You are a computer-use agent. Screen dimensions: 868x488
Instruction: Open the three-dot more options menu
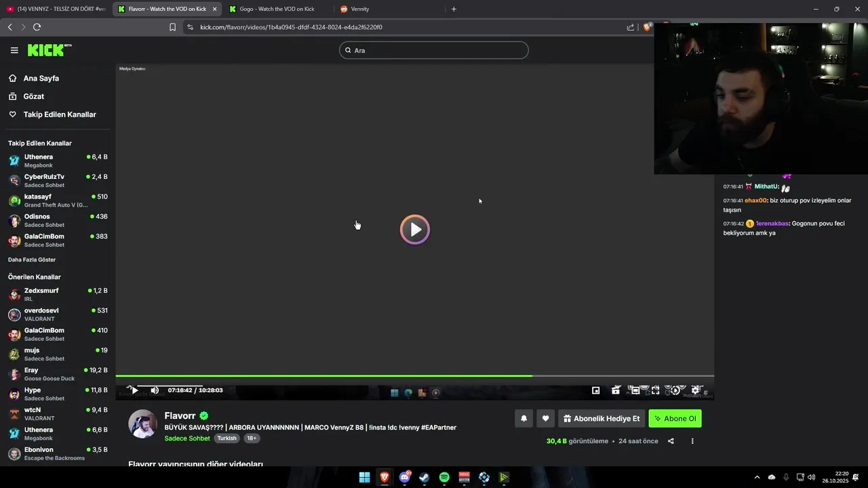[692, 441]
